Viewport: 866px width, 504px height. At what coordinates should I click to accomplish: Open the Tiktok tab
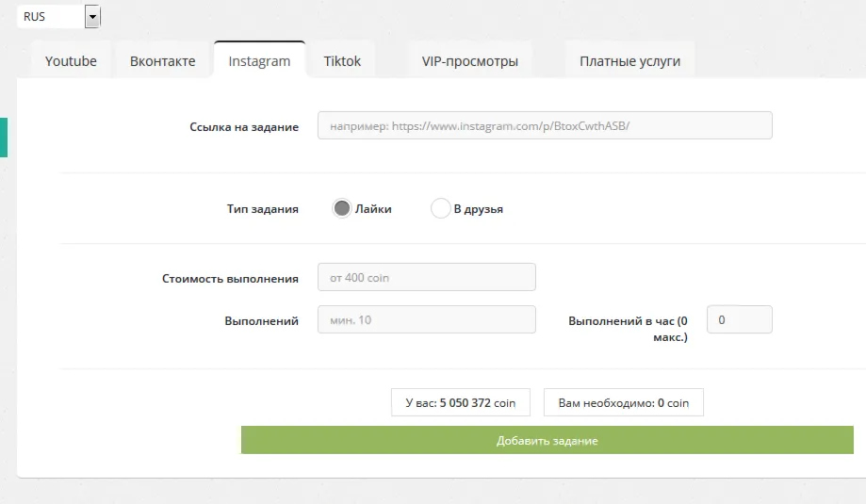click(x=342, y=60)
